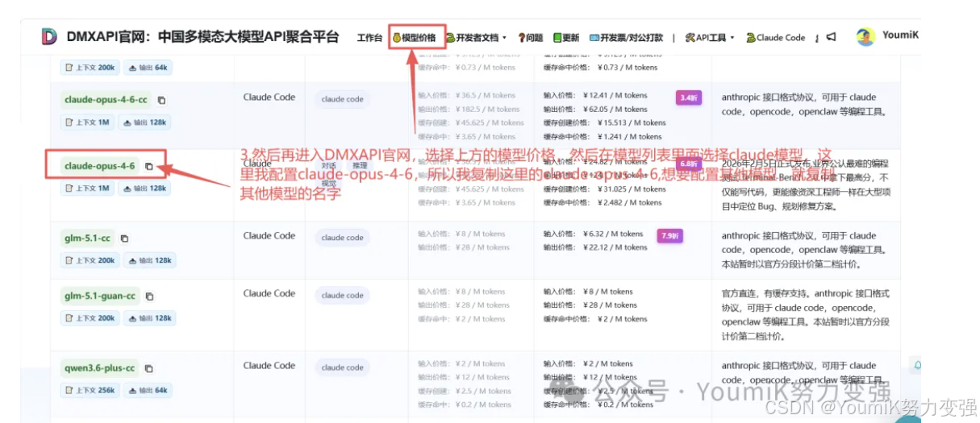Click the claude-opus-4-6 model tag

pos(99,166)
